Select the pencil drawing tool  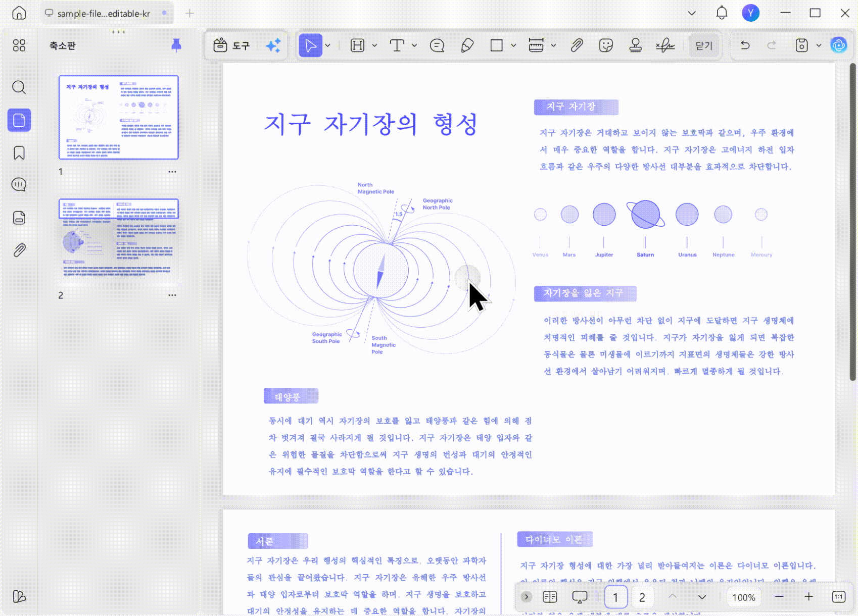pos(467,45)
